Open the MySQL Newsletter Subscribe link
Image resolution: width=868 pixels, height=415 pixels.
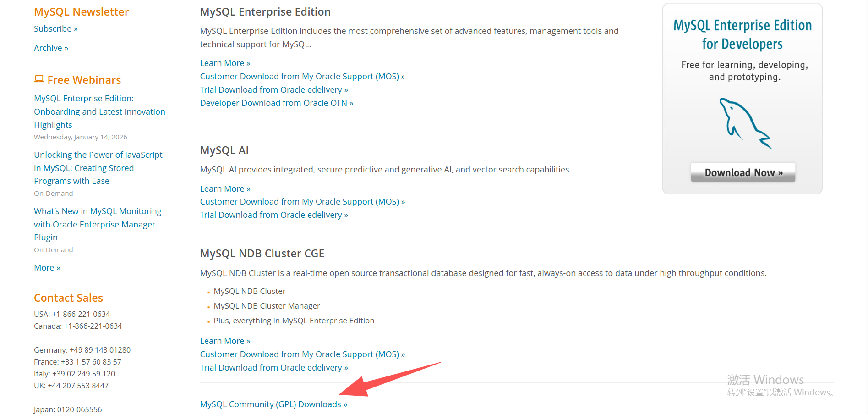coord(56,28)
